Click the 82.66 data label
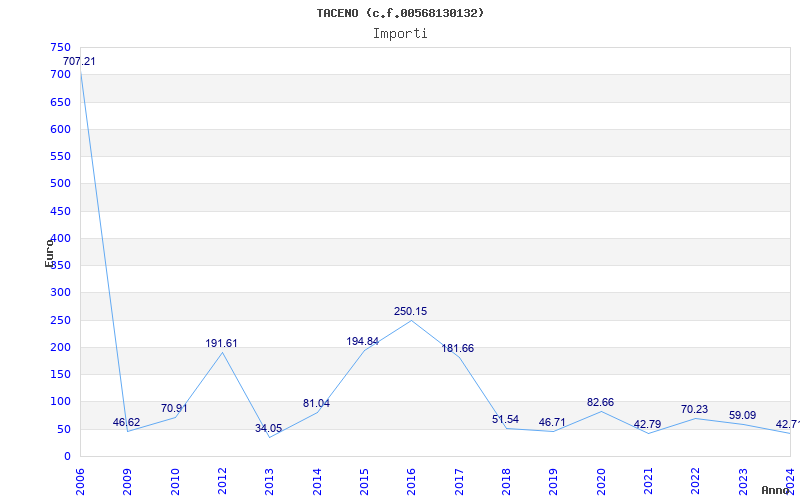Viewport: 800px width, 500px height. (x=601, y=403)
